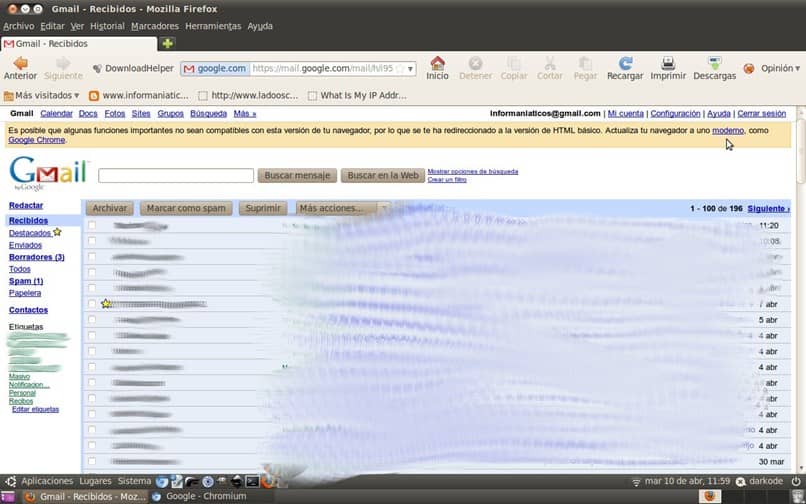This screenshot has width=806, height=504.
Task: Tick checkbox of the second message row
Action: pos(91,240)
